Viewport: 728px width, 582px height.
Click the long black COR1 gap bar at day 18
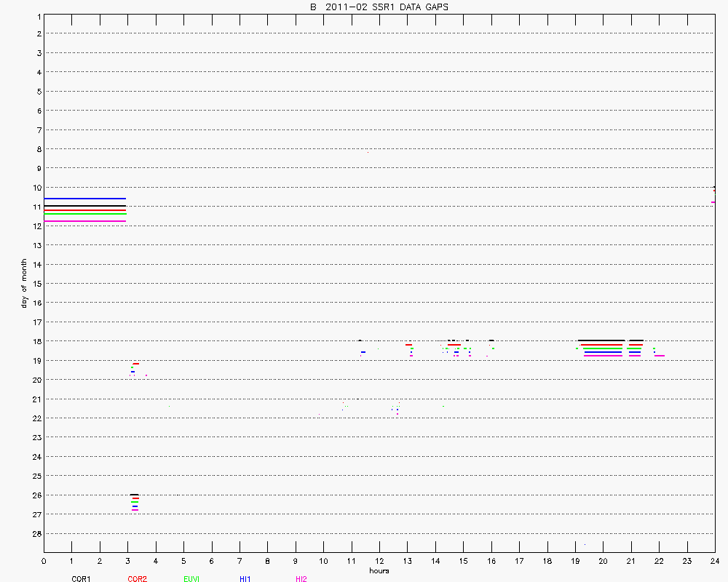601,340
